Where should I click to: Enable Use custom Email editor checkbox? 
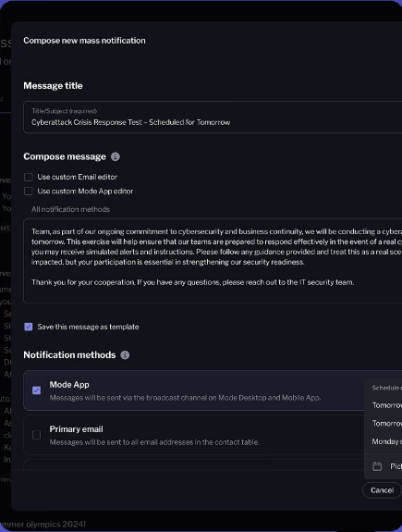[29, 177]
